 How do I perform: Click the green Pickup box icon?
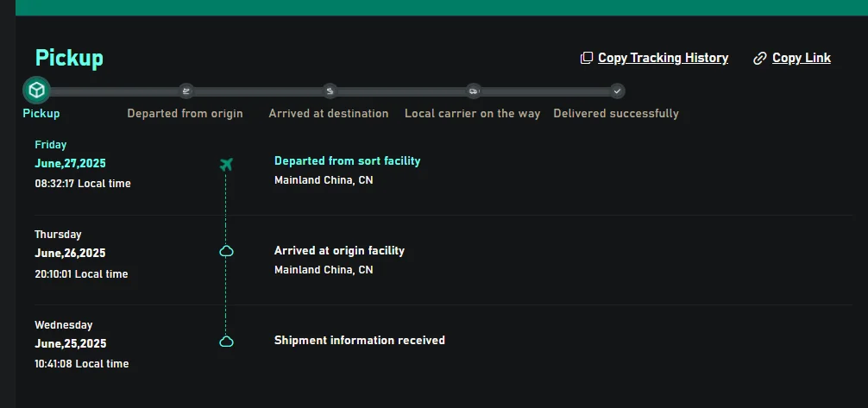point(36,90)
